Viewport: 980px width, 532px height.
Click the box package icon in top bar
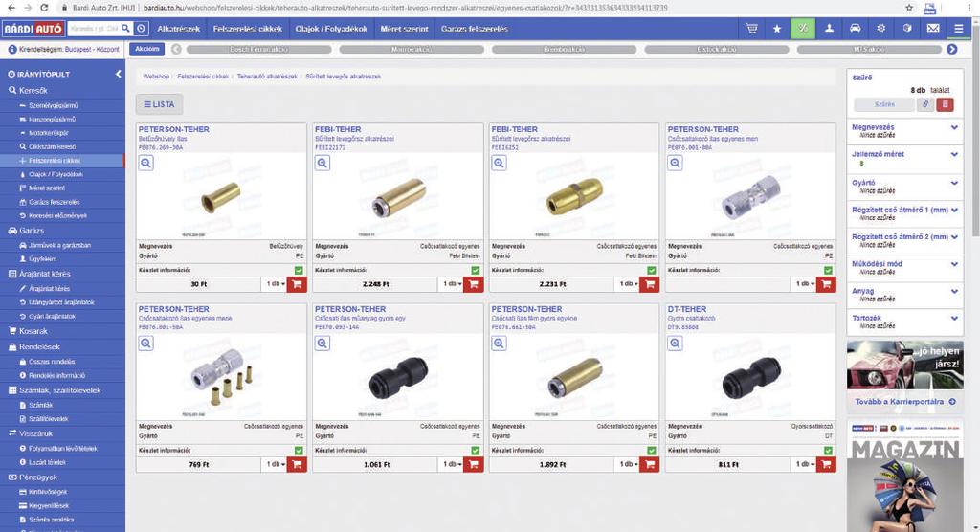click(907, 29)
